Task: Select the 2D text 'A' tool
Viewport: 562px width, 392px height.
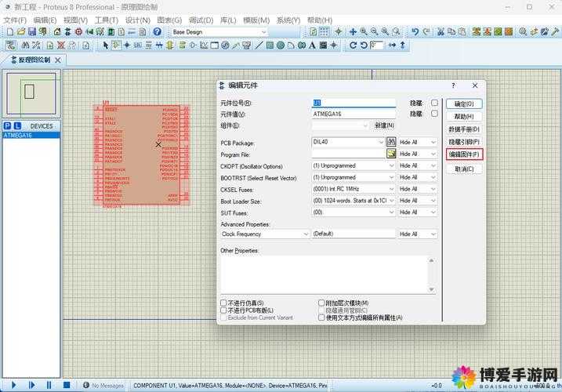Action: tap(312, 45)
